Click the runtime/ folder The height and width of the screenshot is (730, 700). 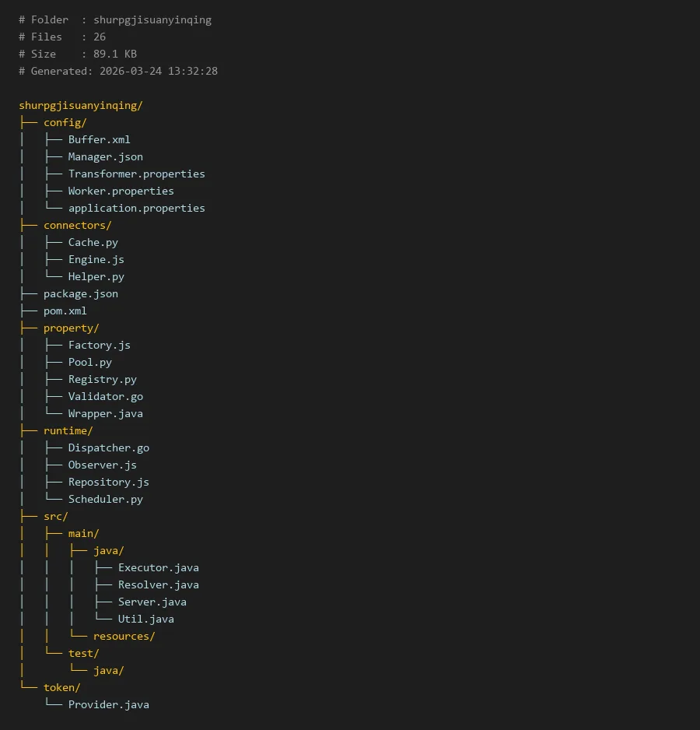point(68,430)
